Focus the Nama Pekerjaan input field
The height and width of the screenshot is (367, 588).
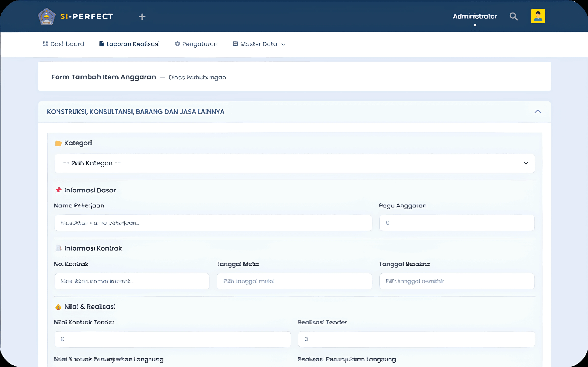tap(213, 223)
